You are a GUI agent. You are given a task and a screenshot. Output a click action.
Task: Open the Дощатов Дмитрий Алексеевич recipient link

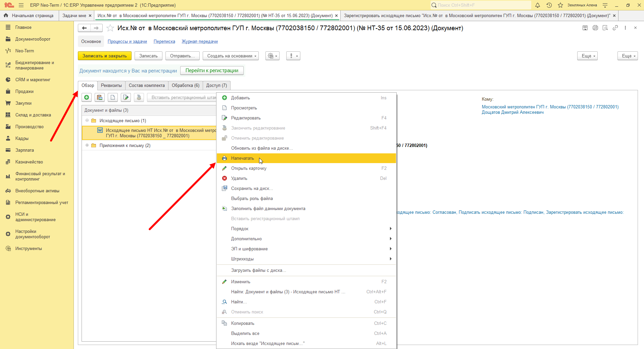512,112
